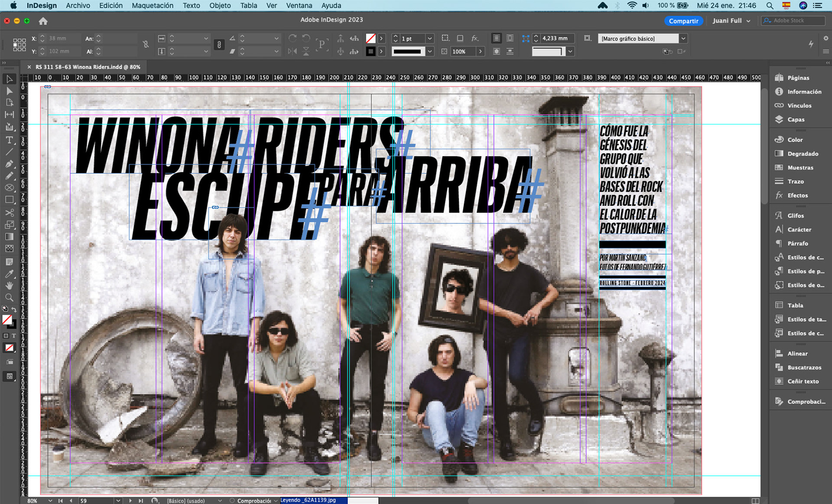The image size is (832, 504).
Task: Click the Compartir button
Action: [683, 21]
